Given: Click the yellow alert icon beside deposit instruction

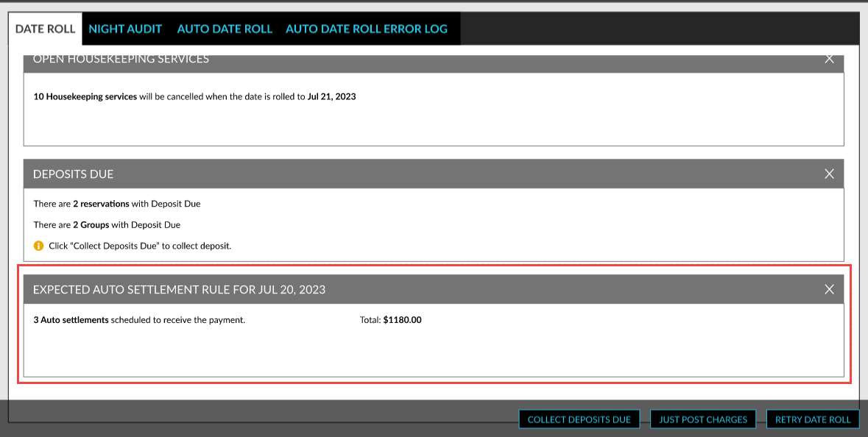Looking at the screenshot, I should pos(38,245).
